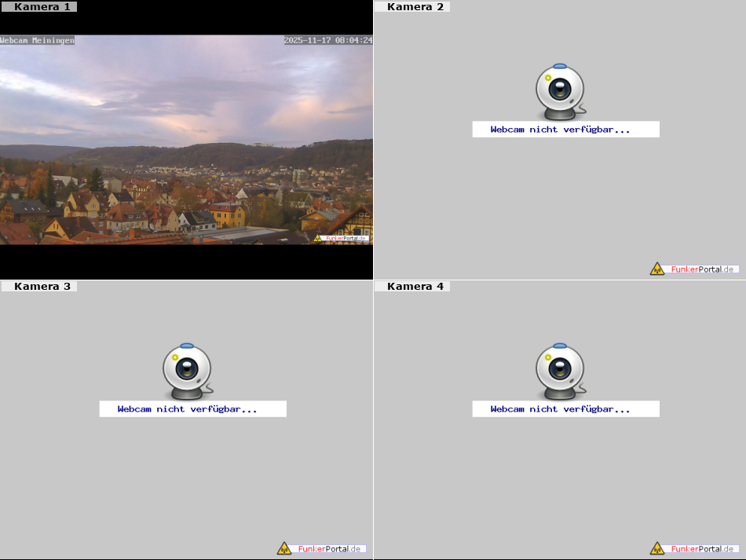746x560 pixels.
Task: Click 'Webcam nicht verfügbar' message in Kamera 3
Action: point(187,409)
